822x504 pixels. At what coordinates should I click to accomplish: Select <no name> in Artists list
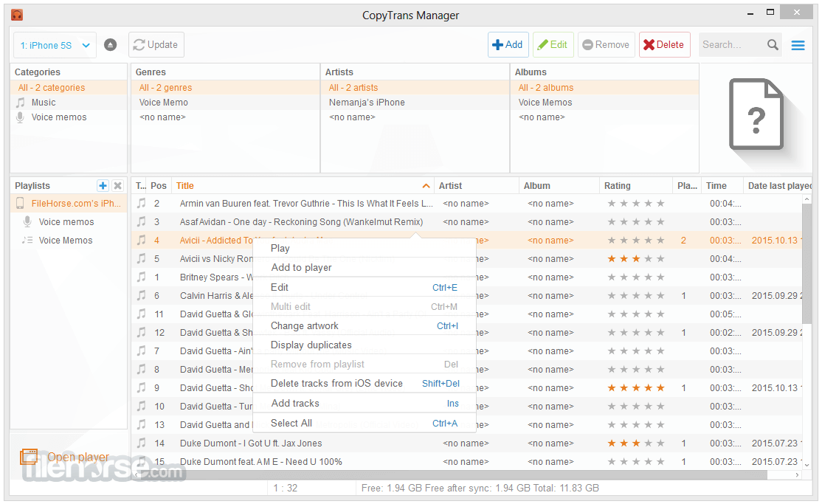[415, 117]
